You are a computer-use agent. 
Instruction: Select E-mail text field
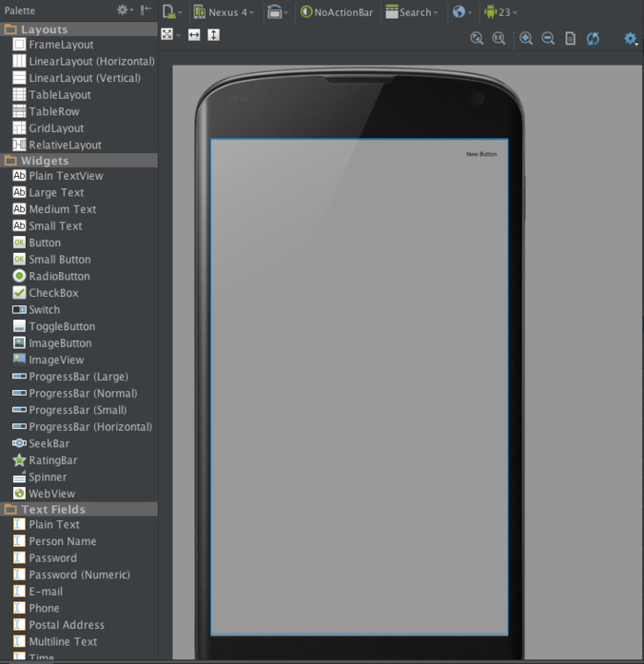point(78,591)
